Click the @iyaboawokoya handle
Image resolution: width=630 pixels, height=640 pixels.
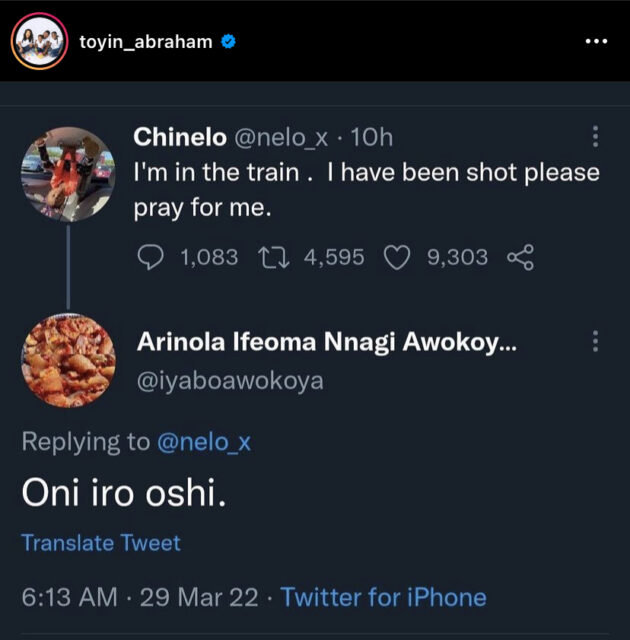coord(230,381)
